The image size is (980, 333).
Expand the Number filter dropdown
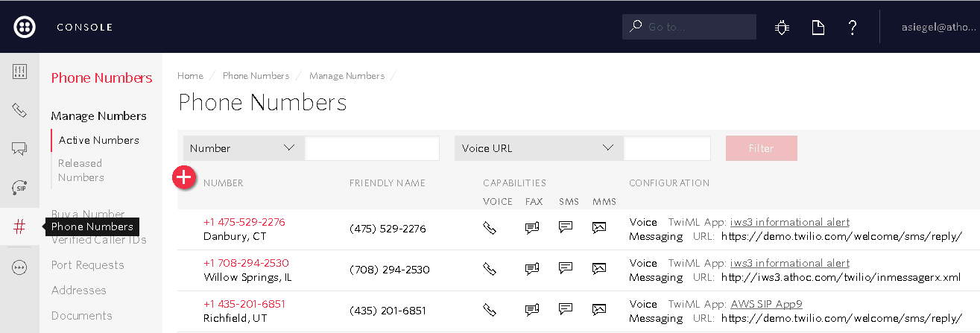pyautogui.click(x=243, y=148)
